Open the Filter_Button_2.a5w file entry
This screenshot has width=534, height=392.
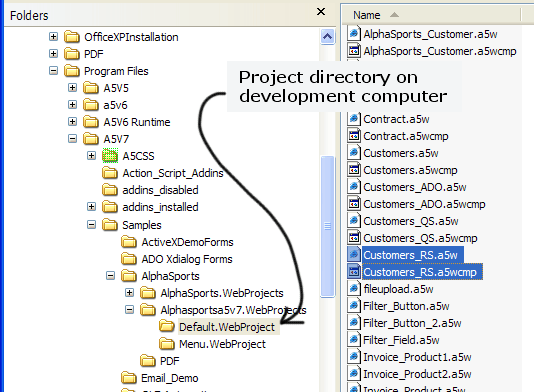tap(412, 323)
